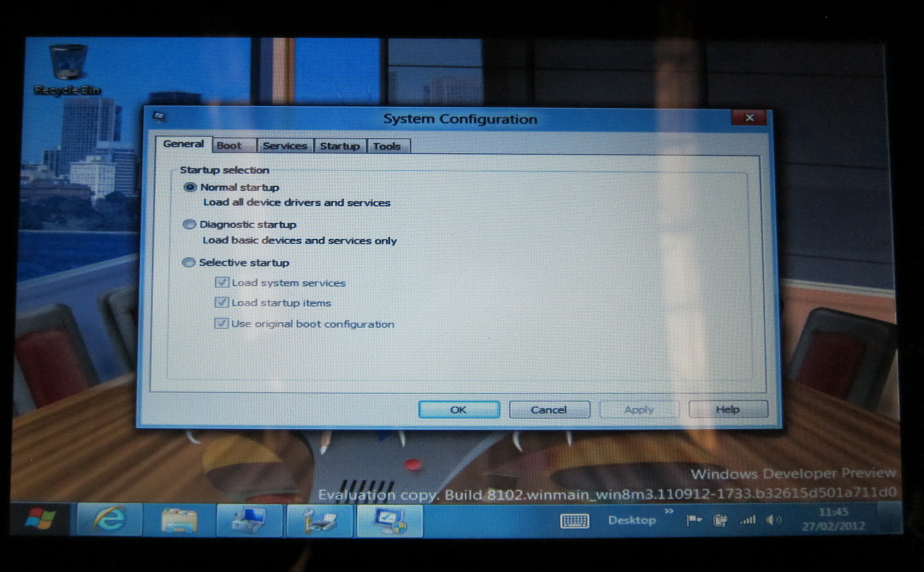Open the Action Center flag icon

[x=694, y=520]
